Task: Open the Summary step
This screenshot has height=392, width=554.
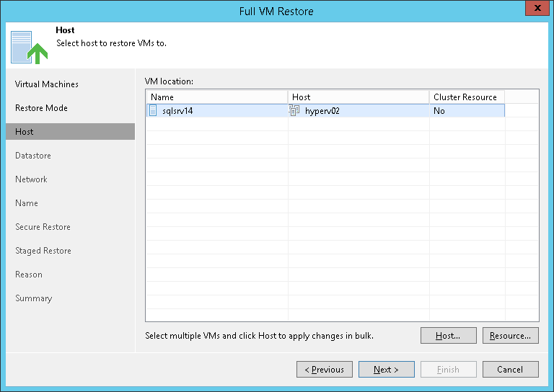Action: pos(33,298)
